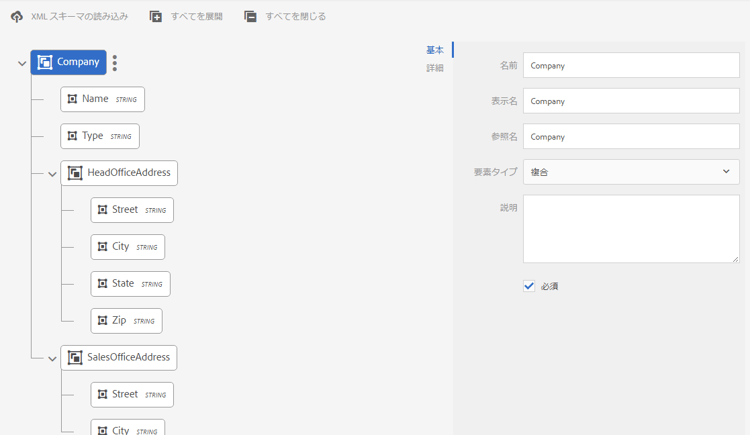The image size is (750, 435).
Task: Collapse the HeadOfficeAddress node chevron
Action: [x=52, y=174]
